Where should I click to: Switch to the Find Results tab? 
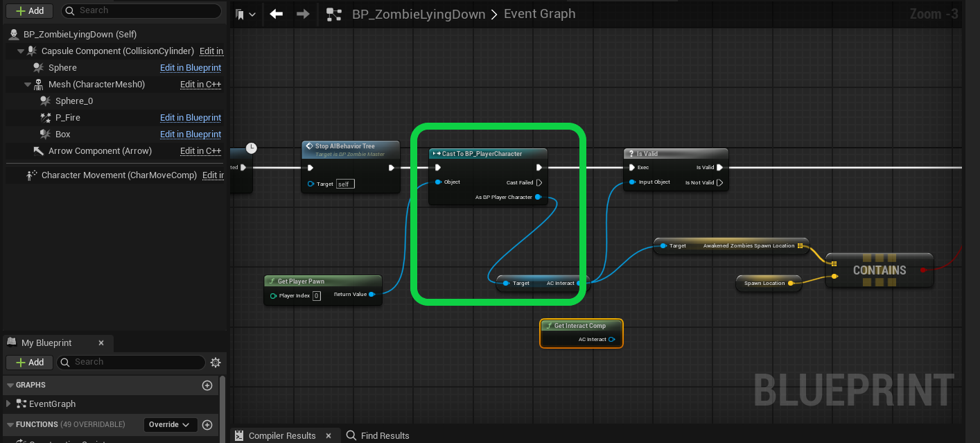(385, 435)
